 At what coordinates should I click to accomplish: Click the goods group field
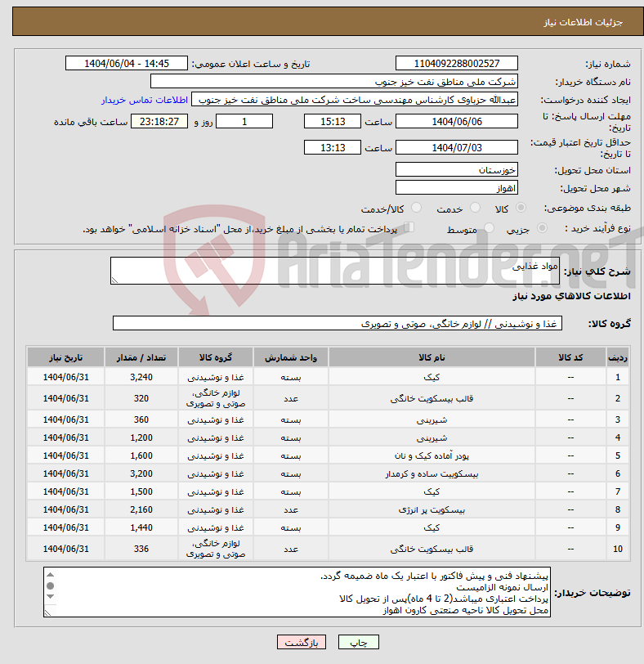coord(338,324)
